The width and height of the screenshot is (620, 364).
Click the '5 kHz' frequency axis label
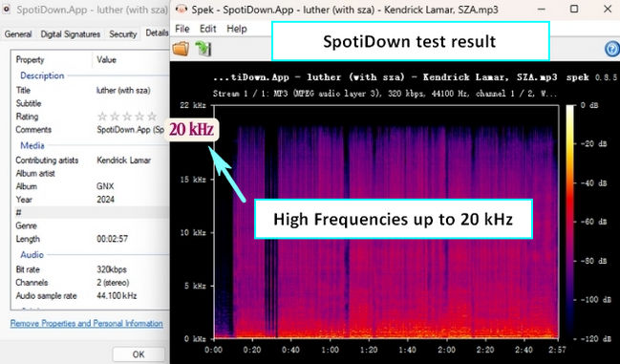pos(195,286)
